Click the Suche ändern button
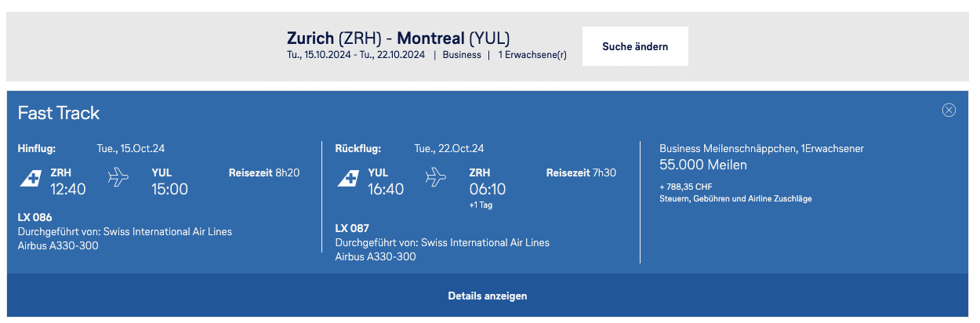The width and height of the screenshot is (980, 323). click(x=635, y=46)
